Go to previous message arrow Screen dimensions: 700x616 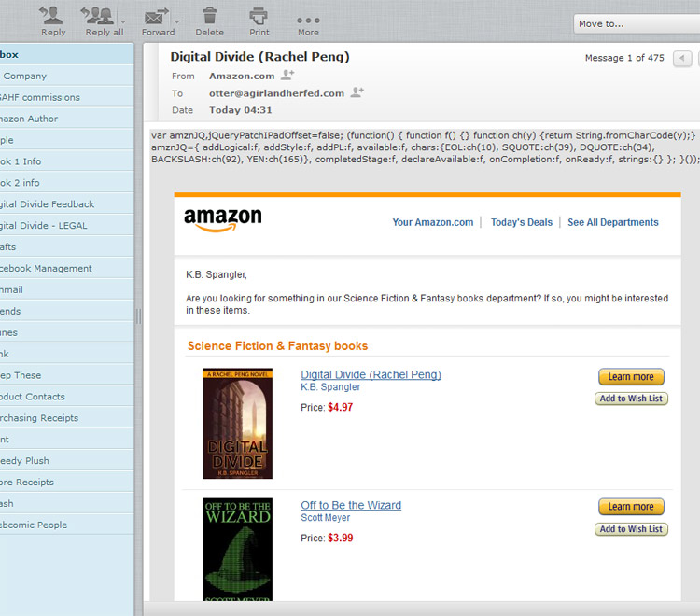click(682, 58)
